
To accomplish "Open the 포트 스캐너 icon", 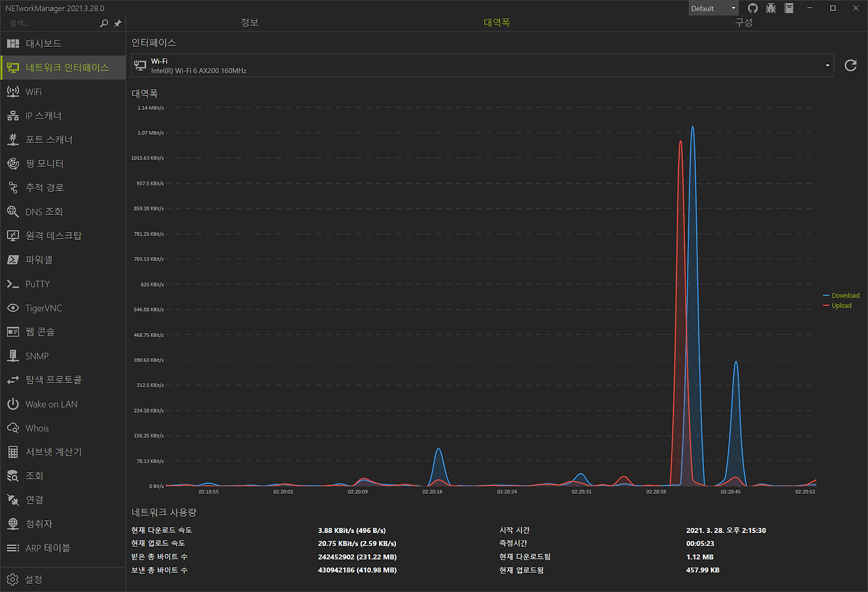I will tap(13, 140).
